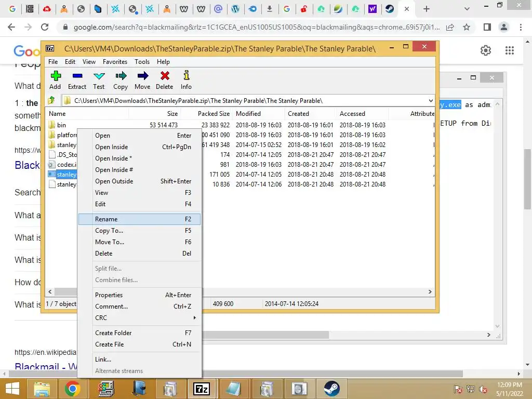The image size is (532, 399).
Task: Click the Extract toolbar icon
Action: click(77, 76)
